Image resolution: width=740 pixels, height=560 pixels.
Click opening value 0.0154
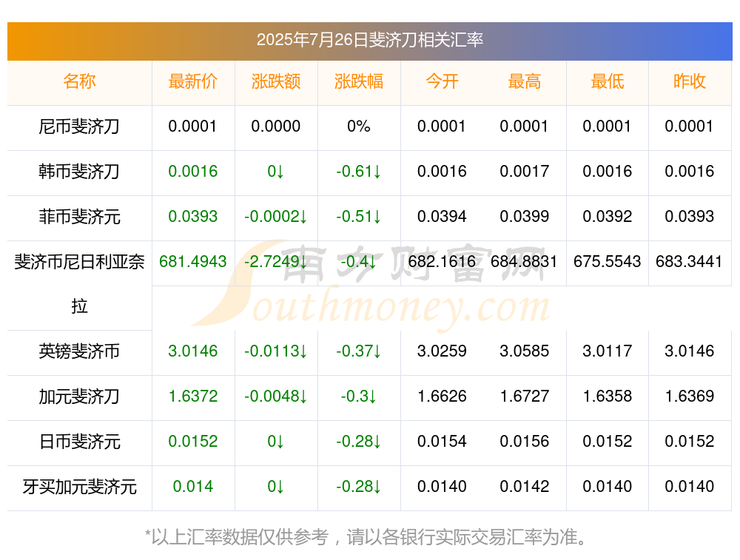pos(442,441)
